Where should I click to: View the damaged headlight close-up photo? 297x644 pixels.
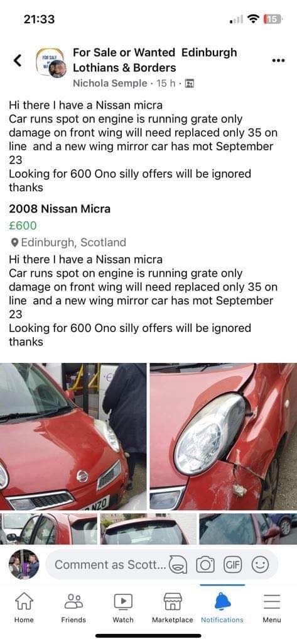(224, 436)
